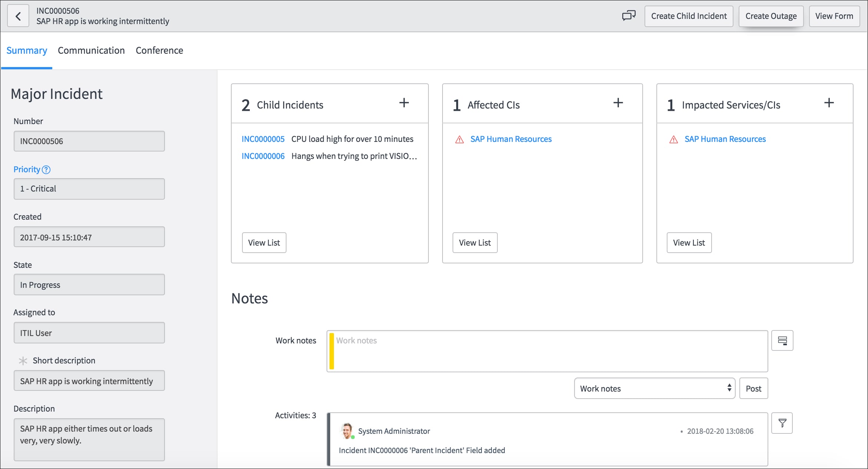868x469 pixels.
Task: Open the Priority help icon
Action: point(46,170)
